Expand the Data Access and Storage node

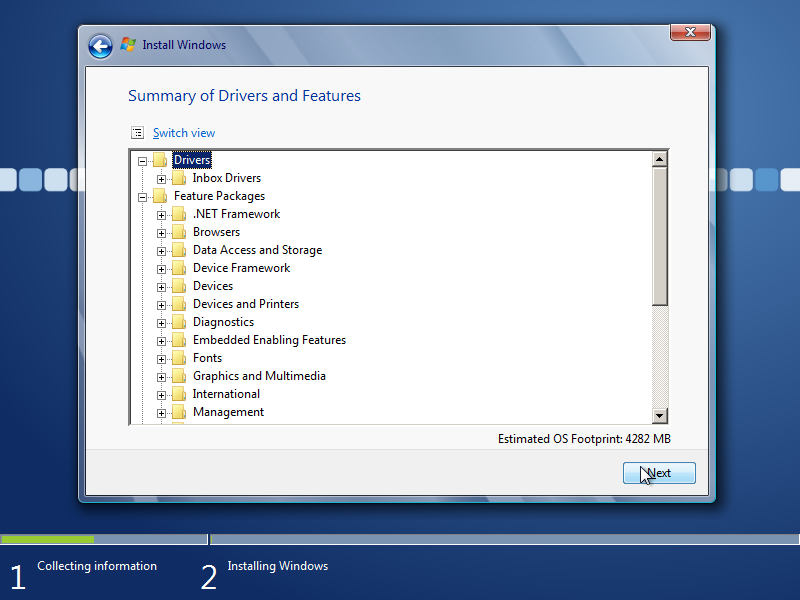click(x=162, y=249)
